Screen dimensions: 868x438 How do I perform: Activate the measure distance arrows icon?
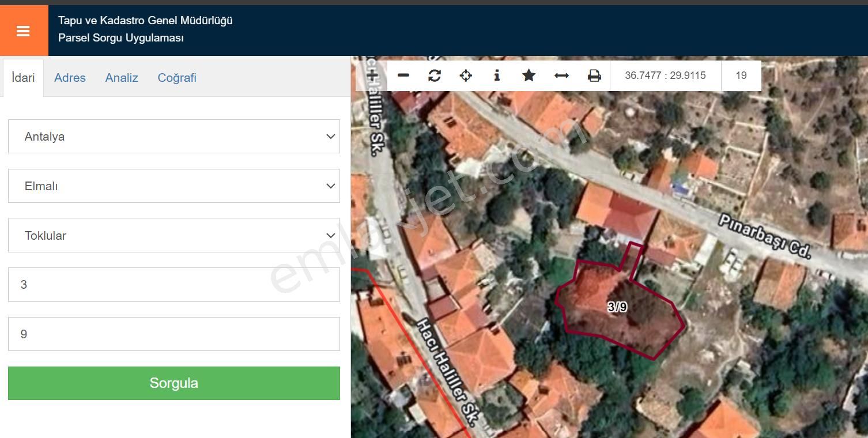[x=561, y=75]
